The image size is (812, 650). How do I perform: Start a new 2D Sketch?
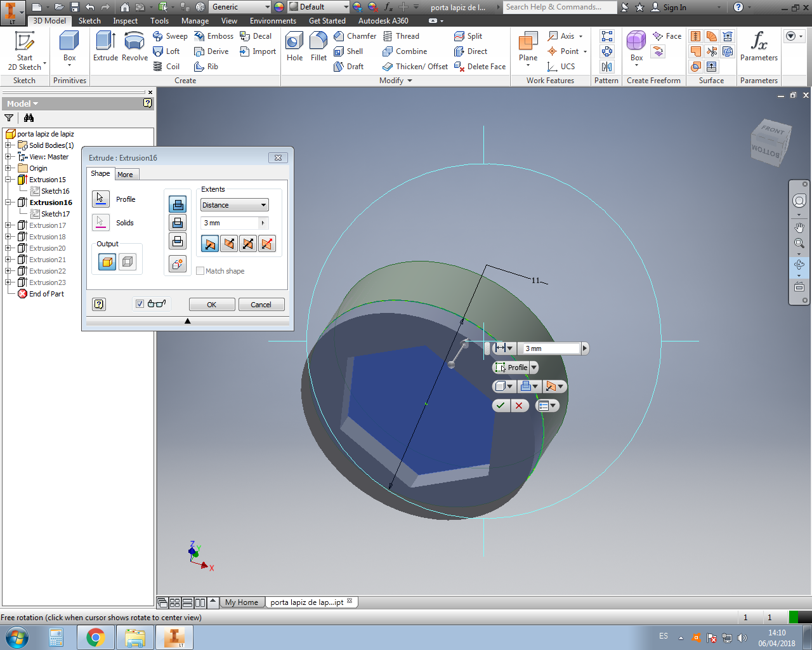pos(25,50)
